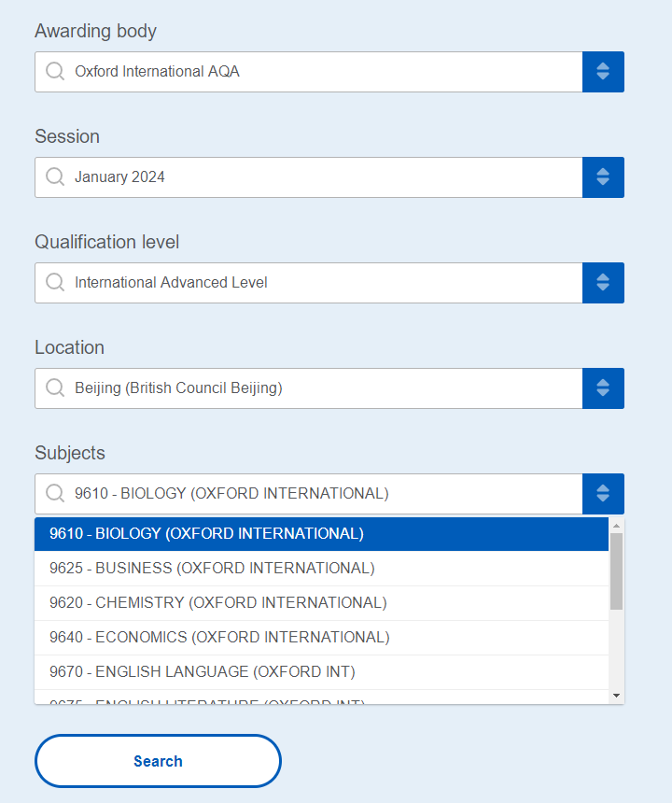Click the subjects list scroll up arrow

[616, 526]
